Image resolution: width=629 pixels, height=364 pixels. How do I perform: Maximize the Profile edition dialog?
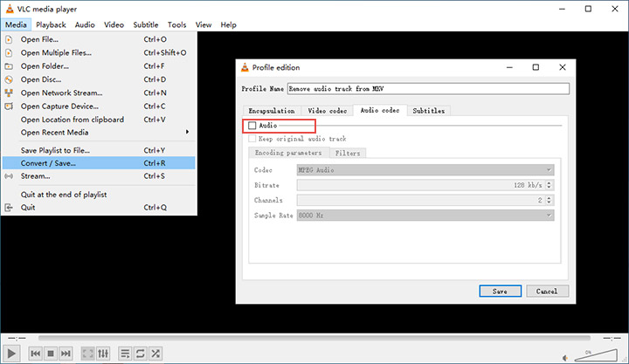pyautogui.click(x=536, y=67)
